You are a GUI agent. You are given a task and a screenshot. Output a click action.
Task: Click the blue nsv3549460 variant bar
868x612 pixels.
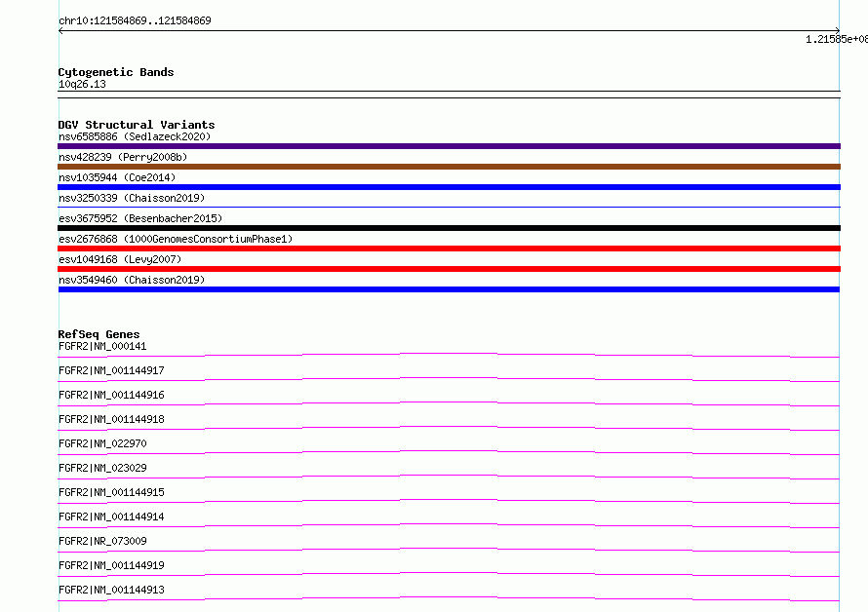449,289
